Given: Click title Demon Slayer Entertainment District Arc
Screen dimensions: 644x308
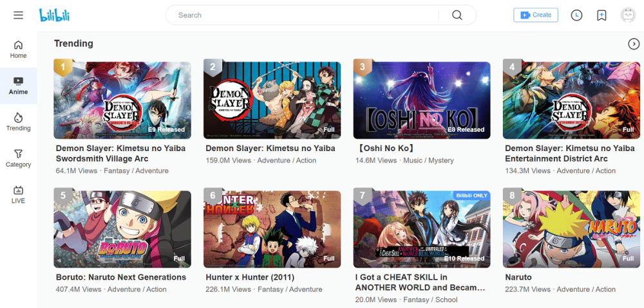Looking at the screenshot, I should click(x=570, y=154).
